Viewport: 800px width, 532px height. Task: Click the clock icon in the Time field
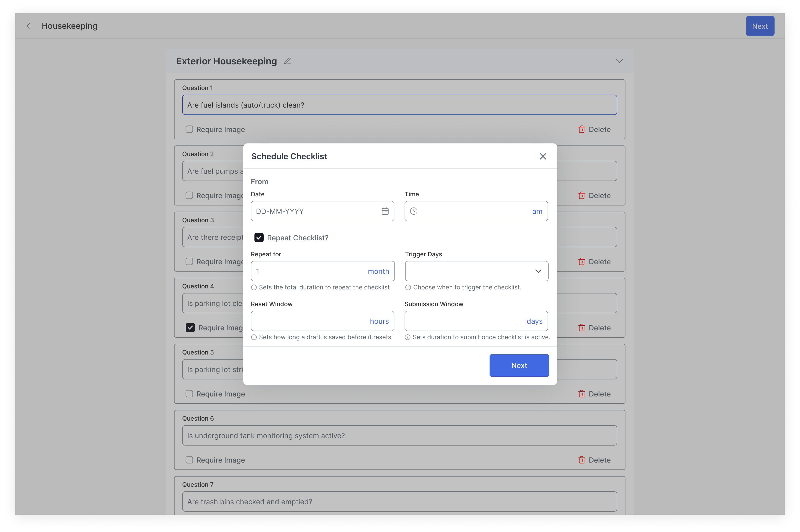(x=413, y=211)
